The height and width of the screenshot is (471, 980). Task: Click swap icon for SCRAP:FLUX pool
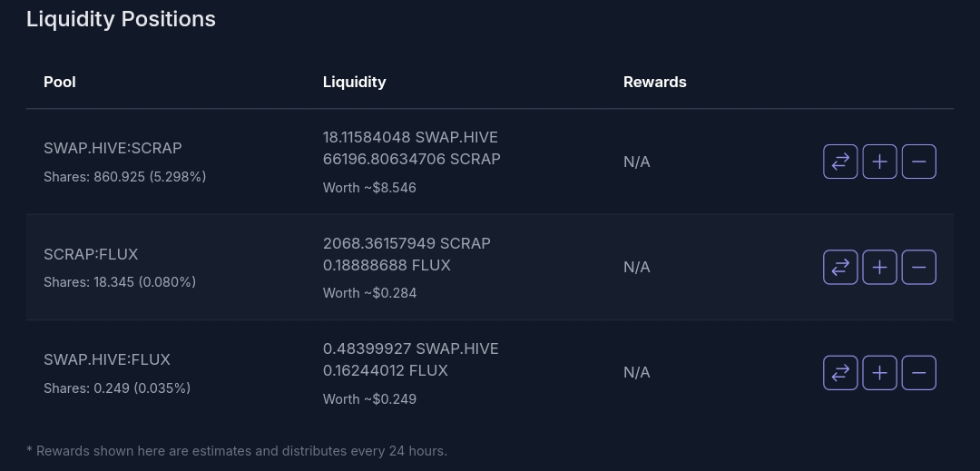840,268
